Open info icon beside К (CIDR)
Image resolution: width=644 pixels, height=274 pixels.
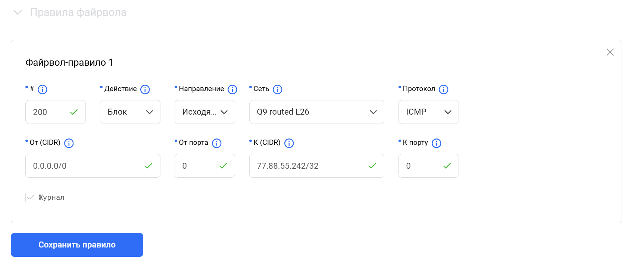point(289,143)
